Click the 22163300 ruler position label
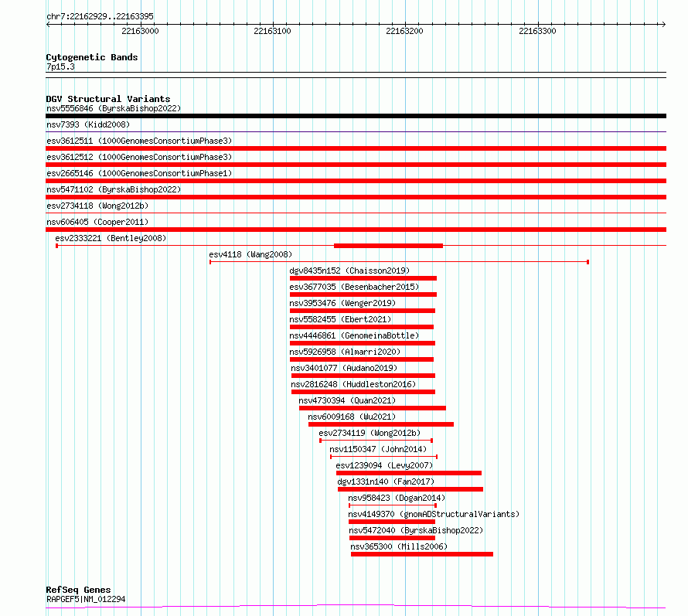 pyautogui.click(x=537, y=31)
